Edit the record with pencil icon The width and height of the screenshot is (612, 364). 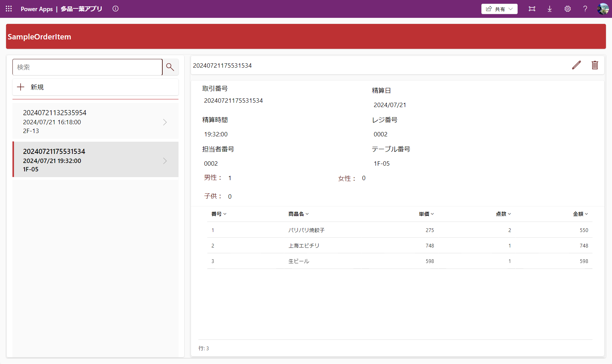[576, 65]
